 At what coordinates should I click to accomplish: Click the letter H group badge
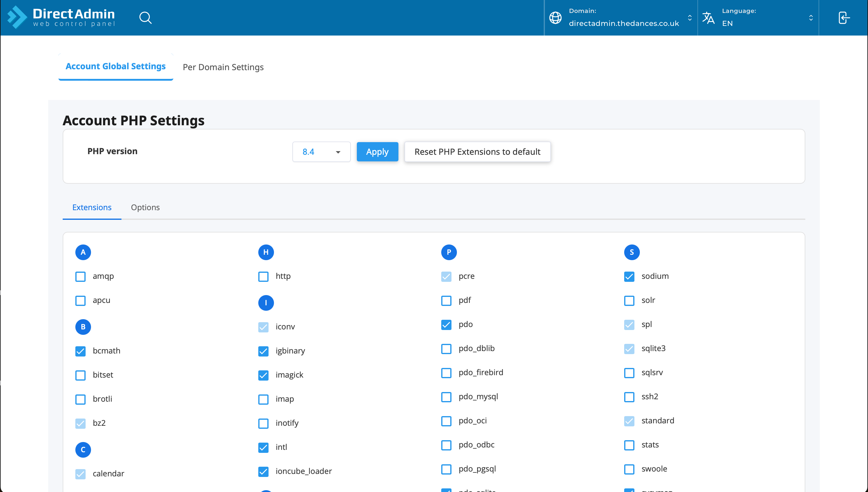pos(266,252)
